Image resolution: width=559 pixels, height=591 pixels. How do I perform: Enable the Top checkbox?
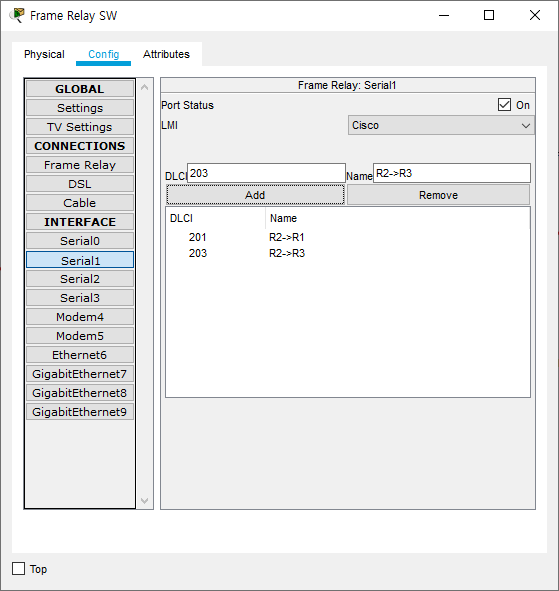point(18,568)
